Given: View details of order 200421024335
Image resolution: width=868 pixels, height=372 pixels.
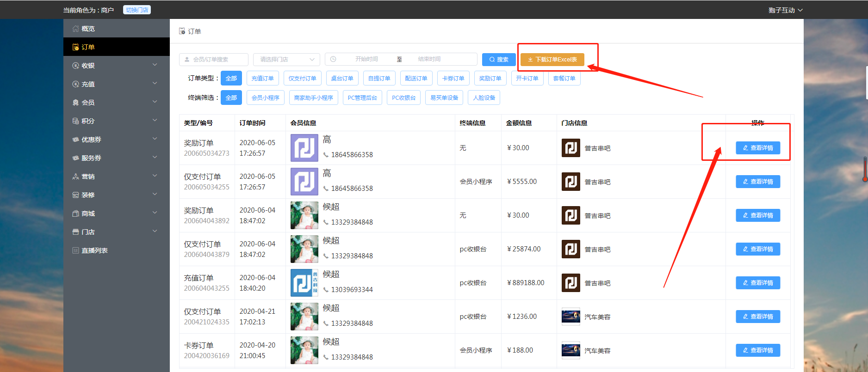Looking at the screenshot, I should click(758, 317).
